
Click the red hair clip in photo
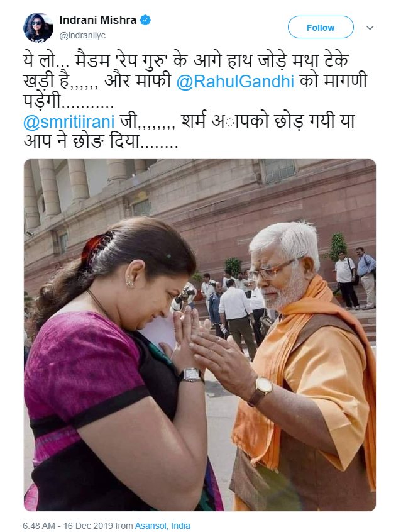(x=92, y=246)
